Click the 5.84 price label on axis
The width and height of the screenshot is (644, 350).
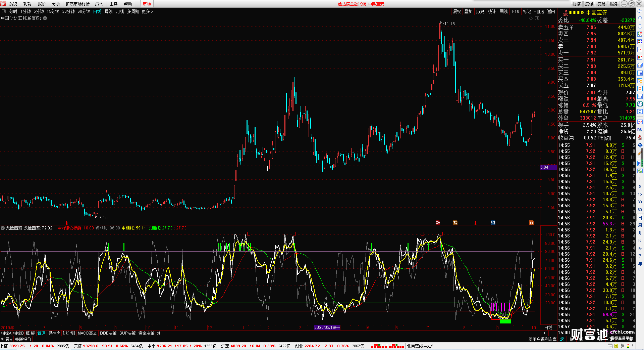[548, 167]
